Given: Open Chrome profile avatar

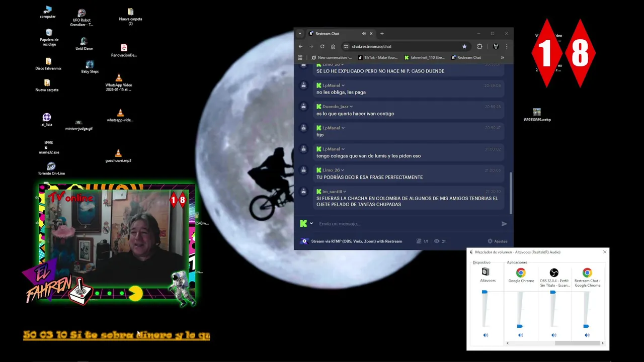Looking at the screenshot, I should pyautogui.click(x=496, y=46).
